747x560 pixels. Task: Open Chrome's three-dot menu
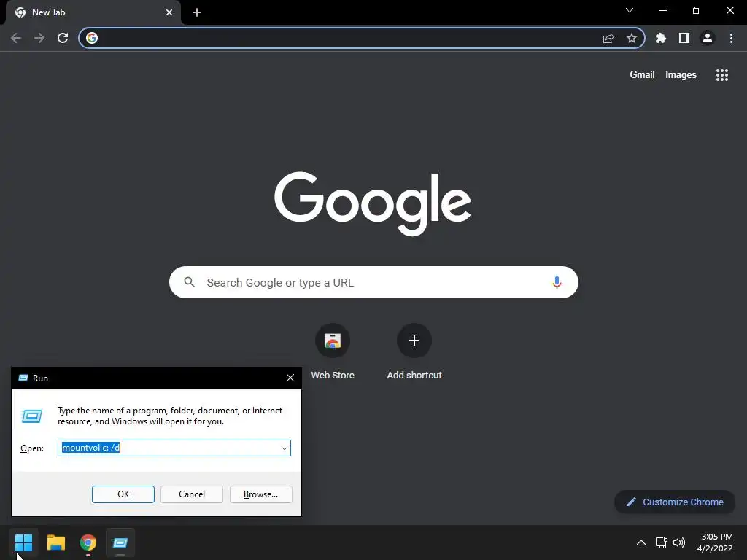pyautogui.click(x=731, y=38)
